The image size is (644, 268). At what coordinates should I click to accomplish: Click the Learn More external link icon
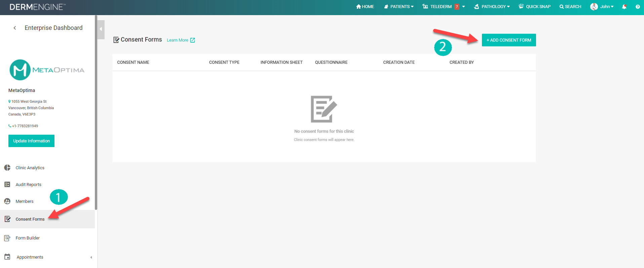coord(193,40)
